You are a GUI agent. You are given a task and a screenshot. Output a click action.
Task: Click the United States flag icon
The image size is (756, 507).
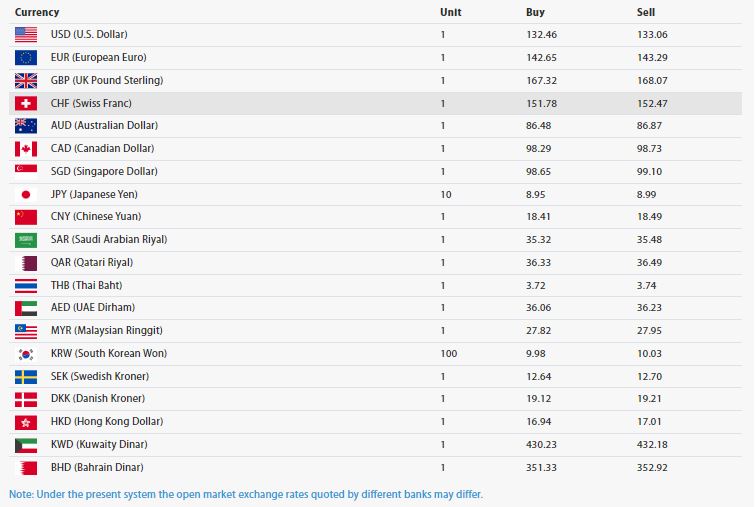(x=26, y=35)
